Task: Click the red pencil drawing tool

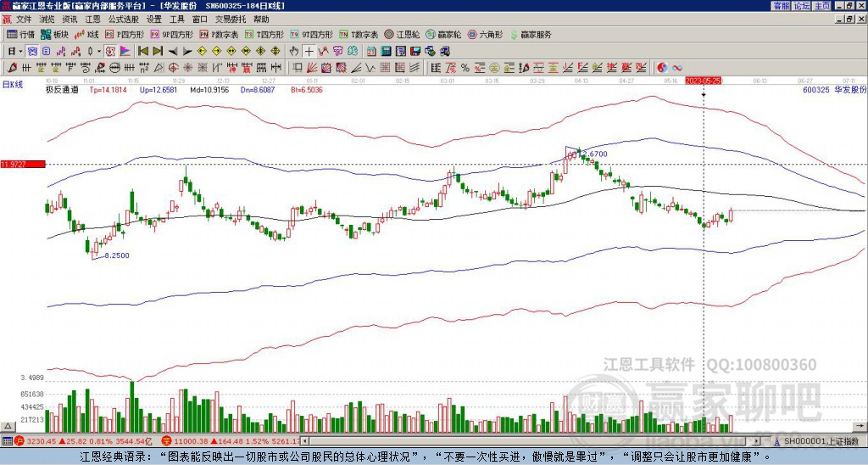Action: 11,68
